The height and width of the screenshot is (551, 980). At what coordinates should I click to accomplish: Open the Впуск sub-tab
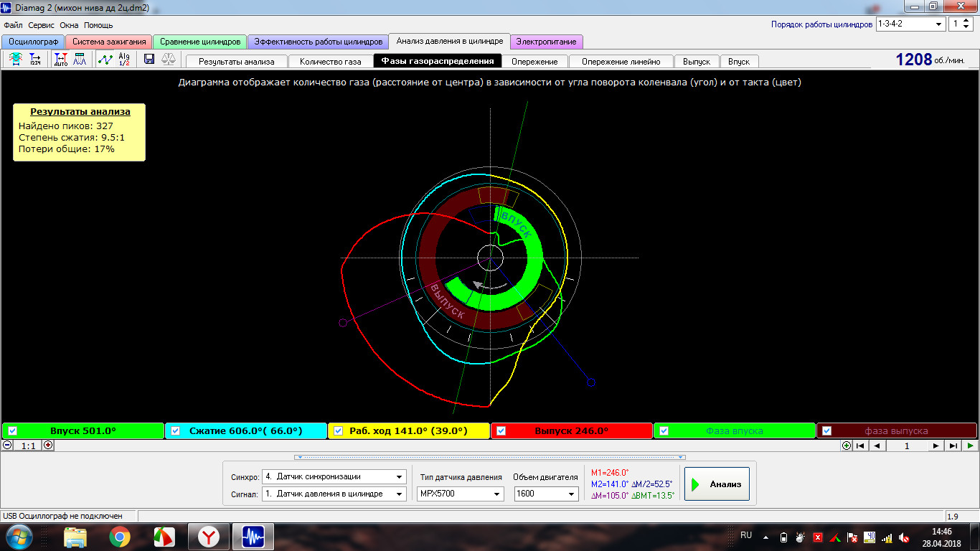[738, 62]
